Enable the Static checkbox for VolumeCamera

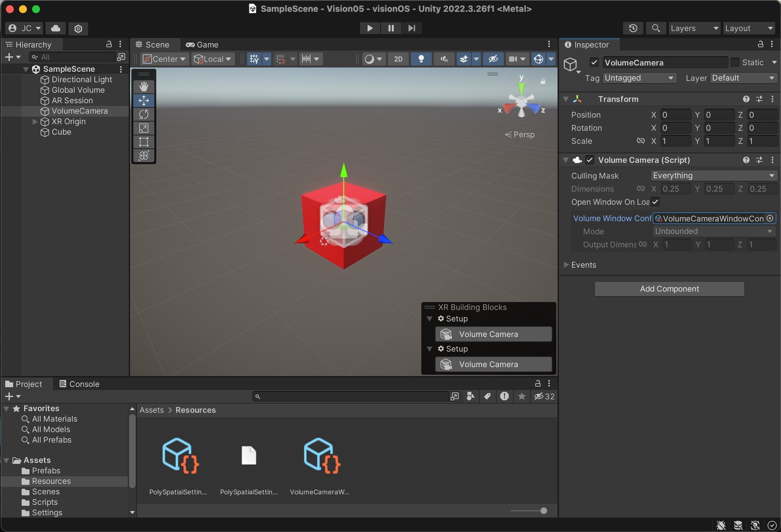(735, 62)
